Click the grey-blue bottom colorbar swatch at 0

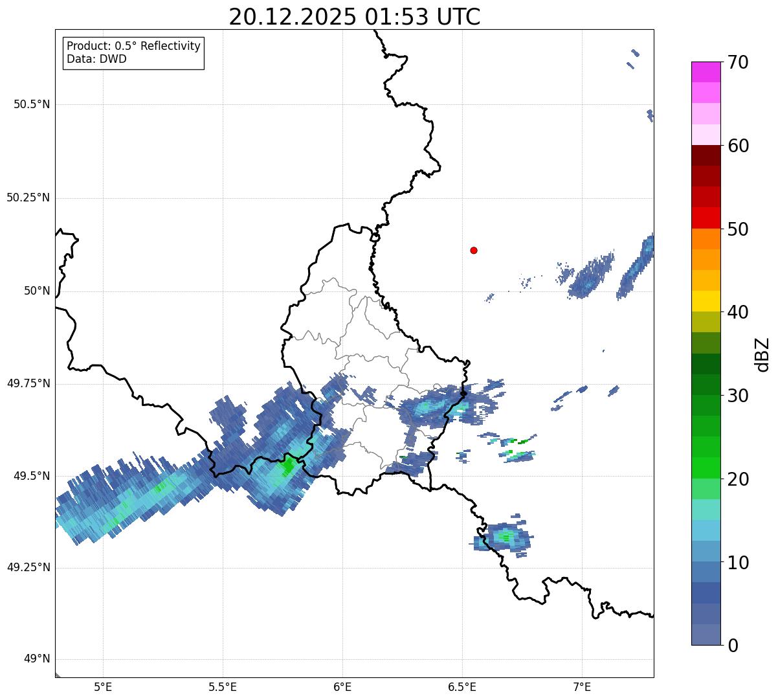[706, 635]
